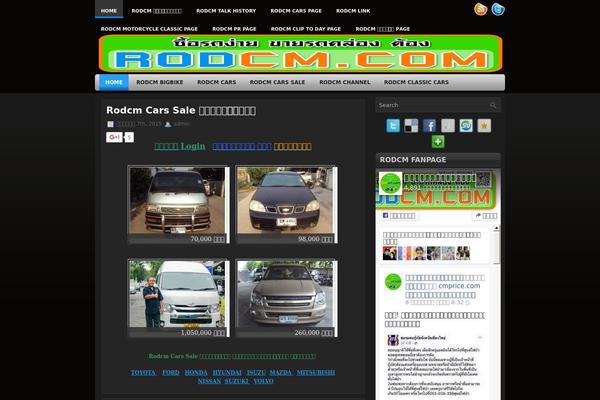This screenshot has height=400, width=600.
Task: Click the blue link next to Login
Action: [242, 146]
